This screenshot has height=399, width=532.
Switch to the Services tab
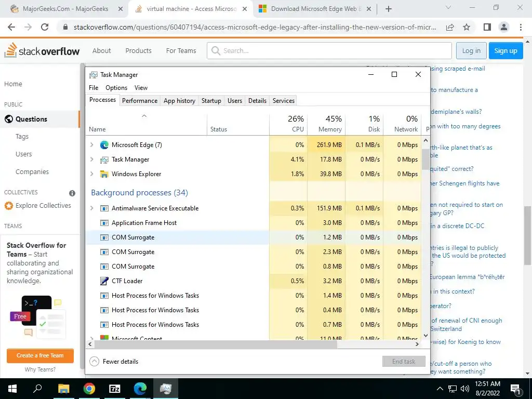[x=284, y=101]
